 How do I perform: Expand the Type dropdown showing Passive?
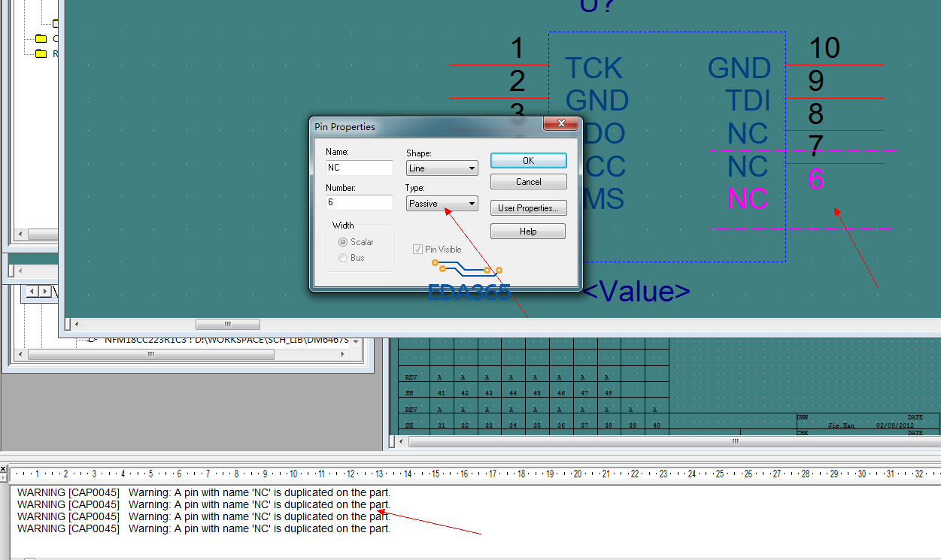[x=442, y=204]
